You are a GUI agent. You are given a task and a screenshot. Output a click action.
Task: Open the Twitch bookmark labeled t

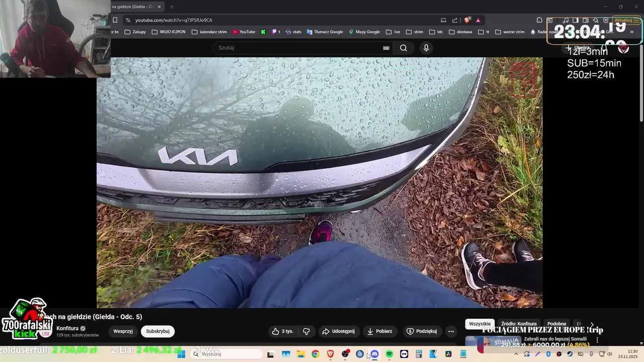276,32
